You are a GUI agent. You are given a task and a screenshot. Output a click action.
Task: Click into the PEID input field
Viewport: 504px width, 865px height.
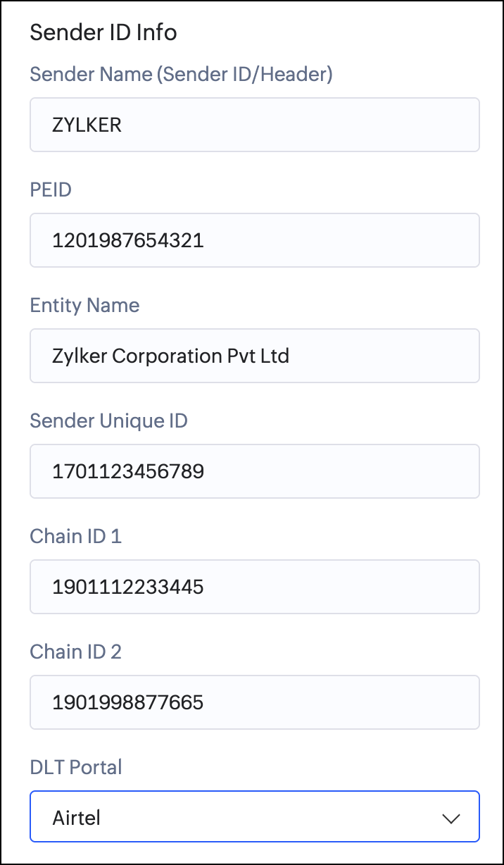(x=255, y=240)
